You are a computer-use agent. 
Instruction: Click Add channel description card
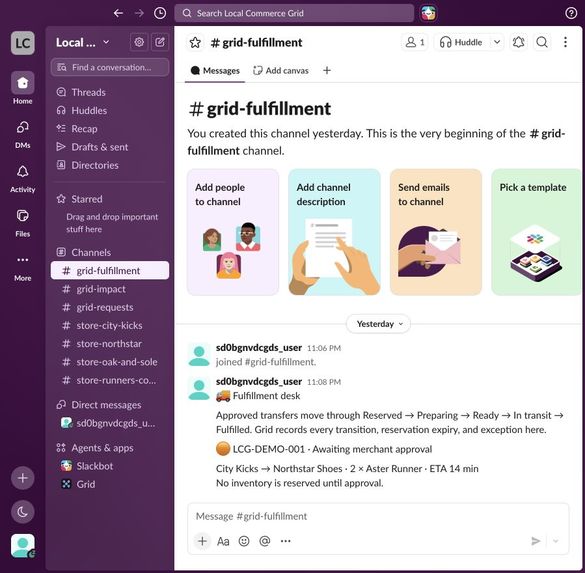pos(334,232)
